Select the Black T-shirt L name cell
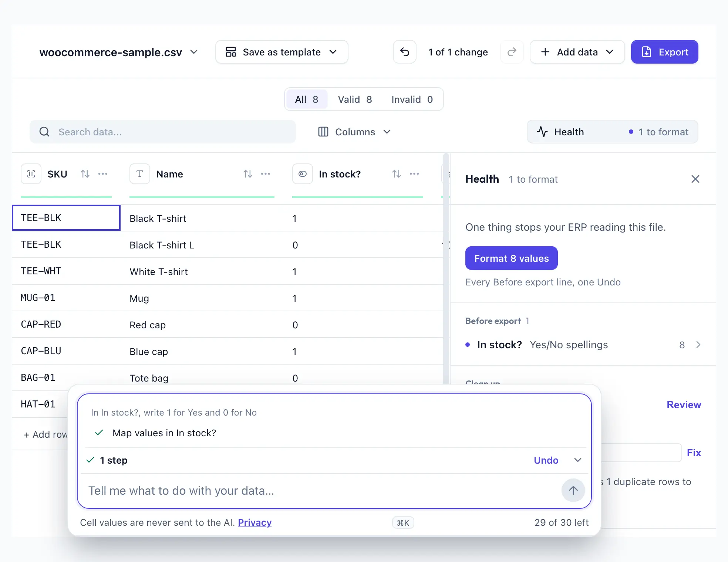 click(202, 245)
